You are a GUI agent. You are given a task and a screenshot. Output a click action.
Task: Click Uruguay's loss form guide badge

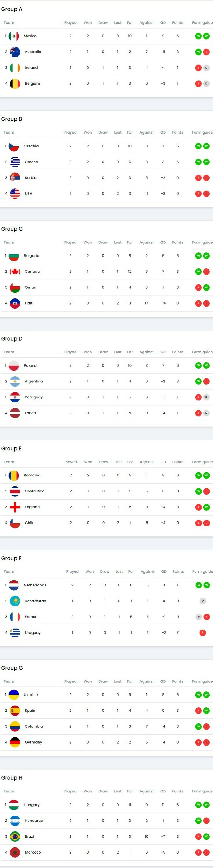[203, 633]
